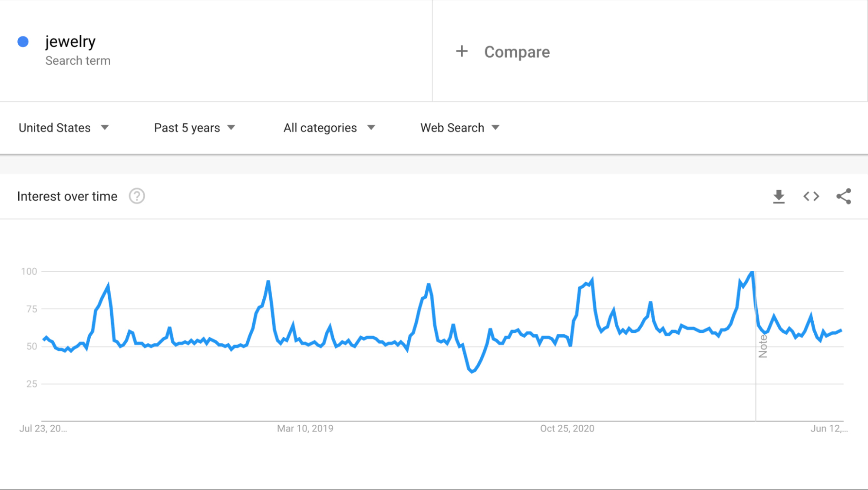Click the Compare text label
The height and width of the screenshot is (490, 868).
(x=517, y=52)
